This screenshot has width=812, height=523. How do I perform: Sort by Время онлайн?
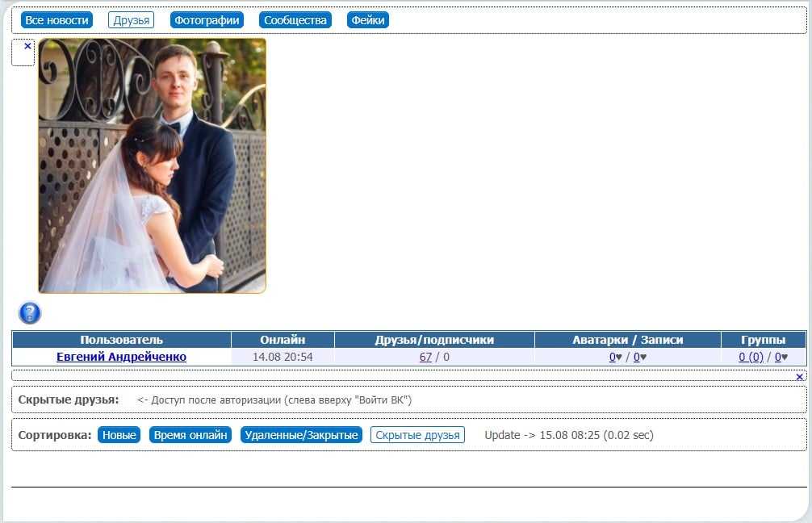click(x=190, y=435)
